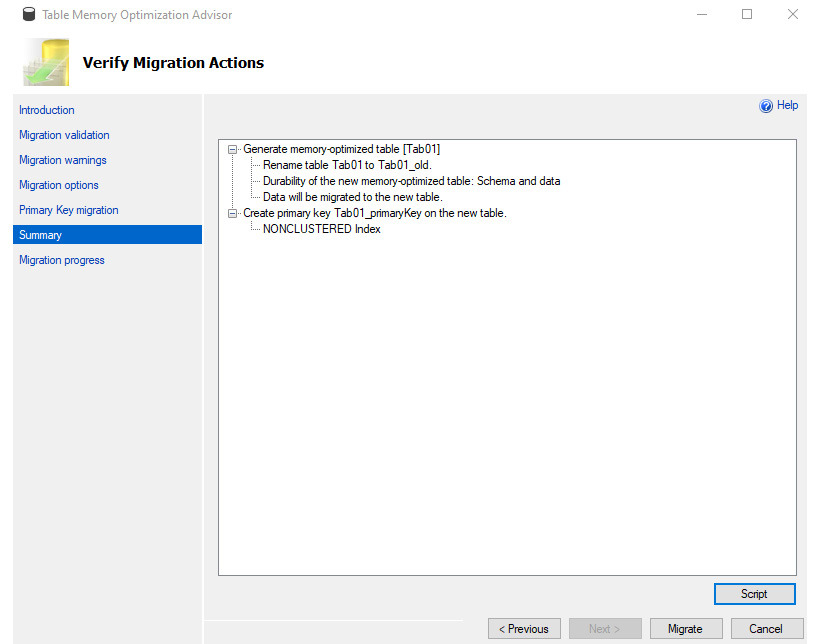Click the Help question mark icon
The image size is (821, 644).
(x=765, y=106)
